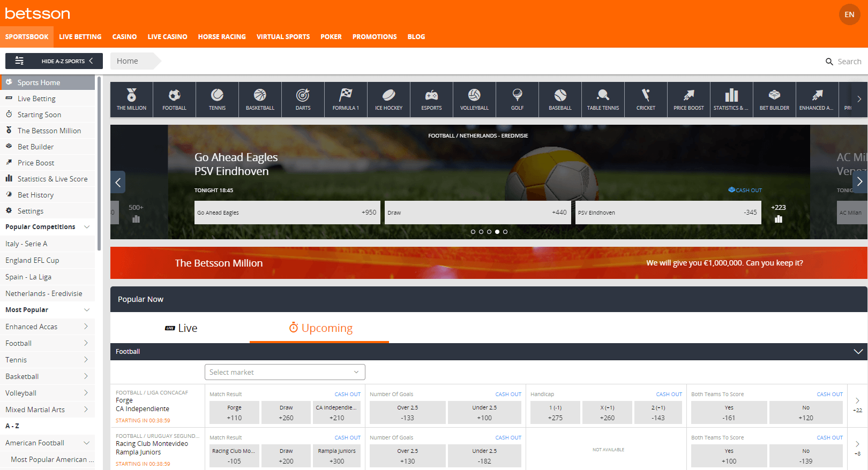The width and height of the screenshot is (868, 470).
Task: Open statistics icon below +223 in banner
Action: tap(779, 219)
